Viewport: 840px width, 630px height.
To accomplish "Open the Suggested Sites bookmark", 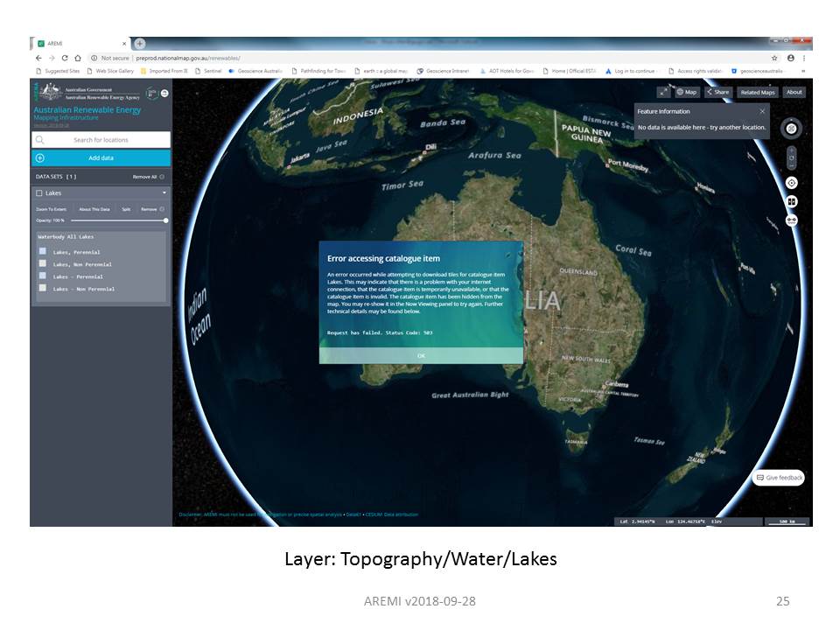I will point(58,71).
